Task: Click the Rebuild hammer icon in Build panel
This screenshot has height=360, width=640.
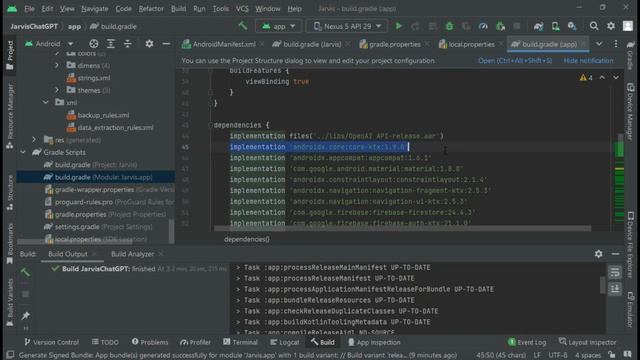Action: 25,272
